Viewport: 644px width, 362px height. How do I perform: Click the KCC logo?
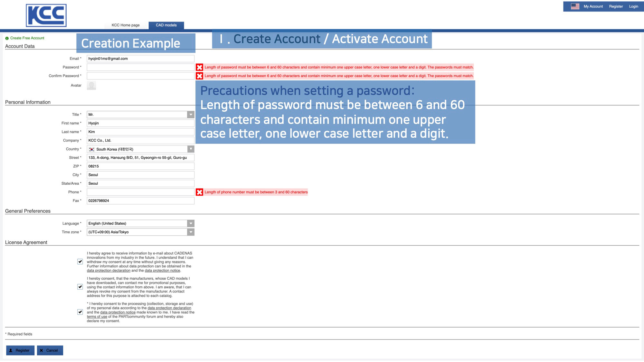[x=46, y=15]
